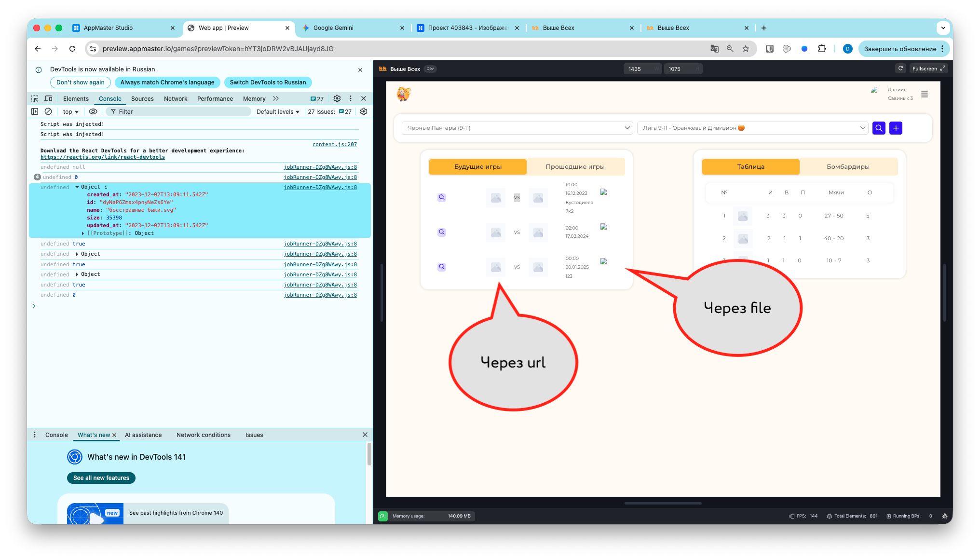
Task: Toggle the live expression eye icon
Action: [x=93, y=111]
